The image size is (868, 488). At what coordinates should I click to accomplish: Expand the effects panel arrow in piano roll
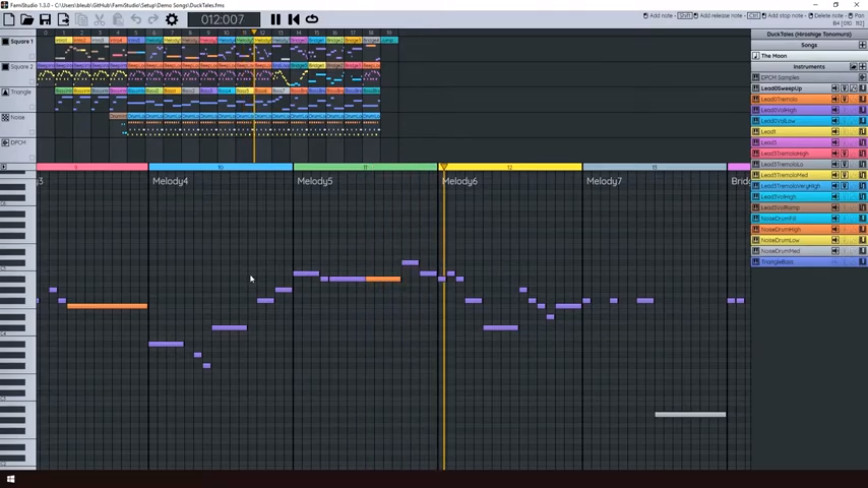click(x=4, y=167)
